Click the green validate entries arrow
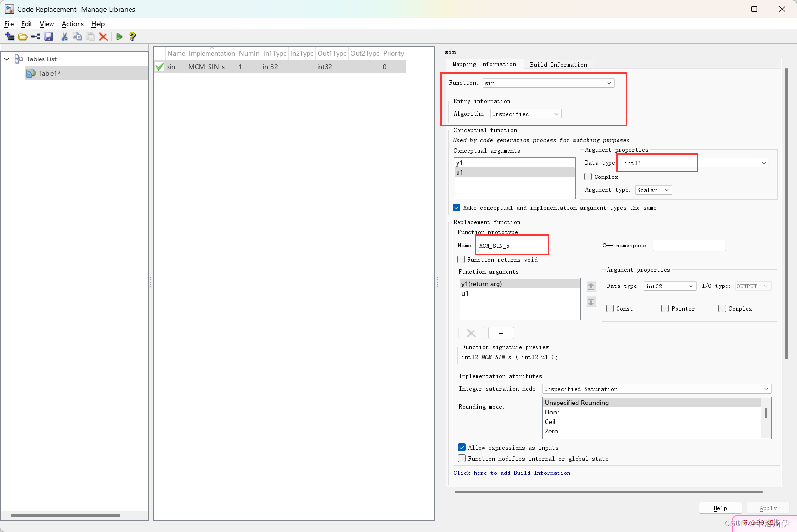The height and width of the screenshot is (532, 797). 119,37
